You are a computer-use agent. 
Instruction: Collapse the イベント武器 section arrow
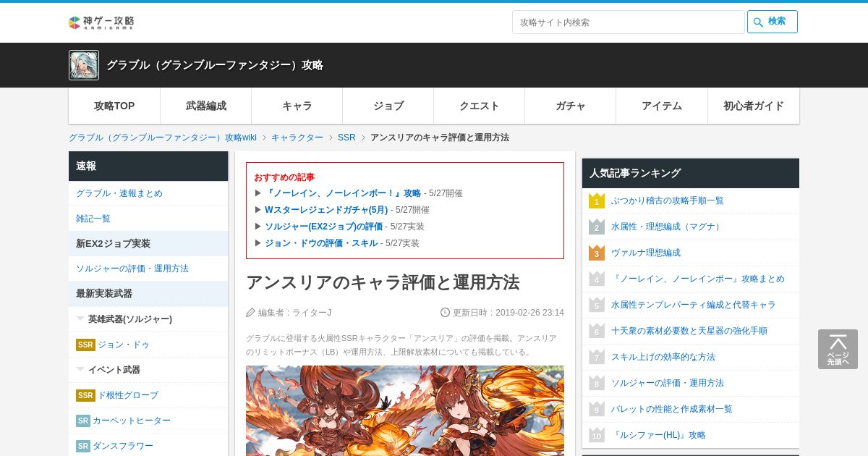[x=80, y=369]
